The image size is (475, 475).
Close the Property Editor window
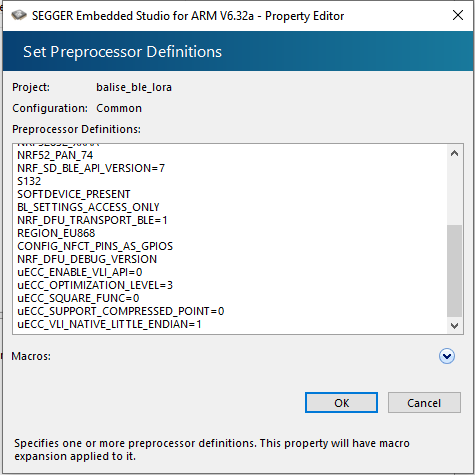458,15
